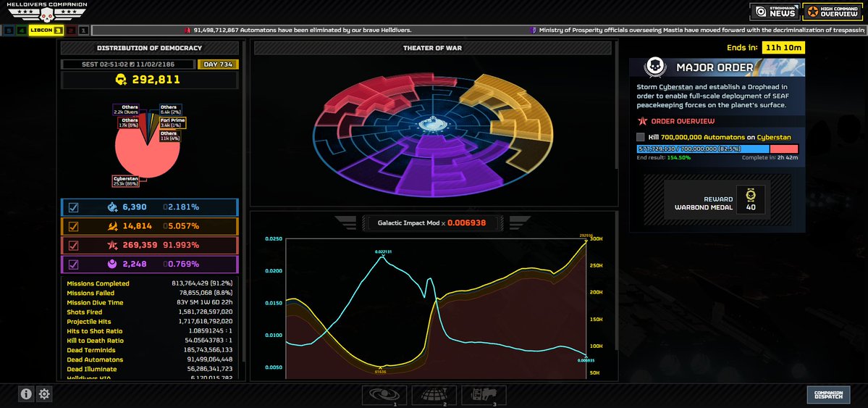Click the blue Super Earth faction icon
The height and width of the screenshot is (408, 868).
click(x=113, y=207)
